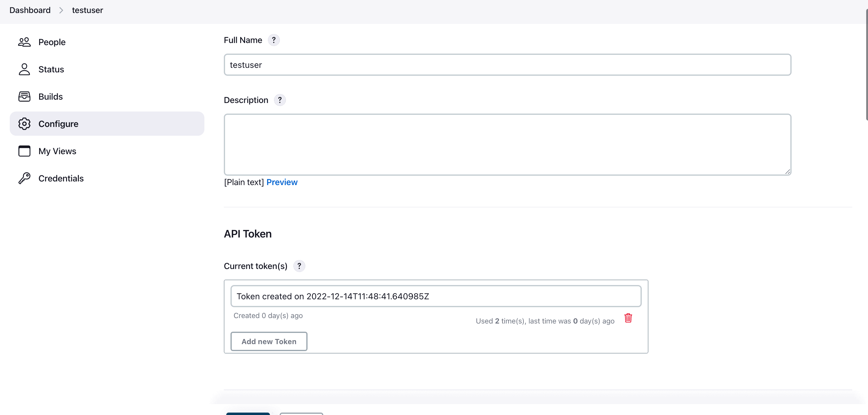Open the Full Name help tooltip

pyautogui.click(x=274, y=40)
